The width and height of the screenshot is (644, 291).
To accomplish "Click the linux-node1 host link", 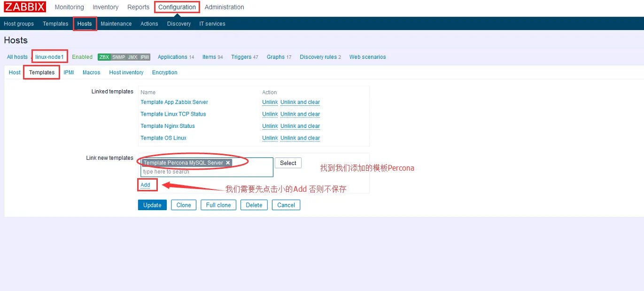I will click(x=49, y=57).
